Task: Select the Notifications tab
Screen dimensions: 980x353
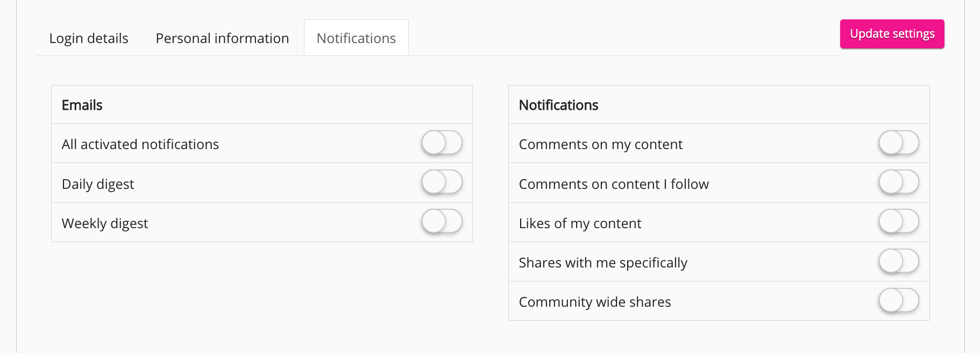Action: tap(356, 38)
